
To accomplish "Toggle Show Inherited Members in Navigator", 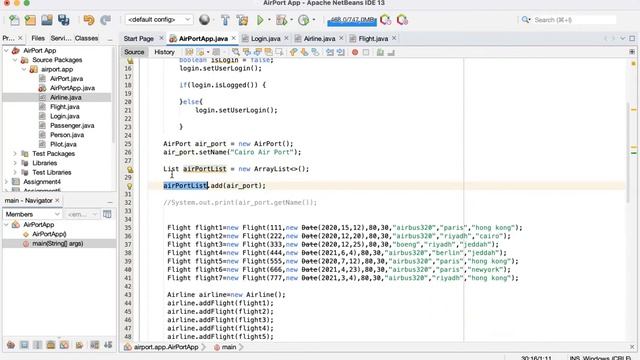I will [x=11, y=345].
